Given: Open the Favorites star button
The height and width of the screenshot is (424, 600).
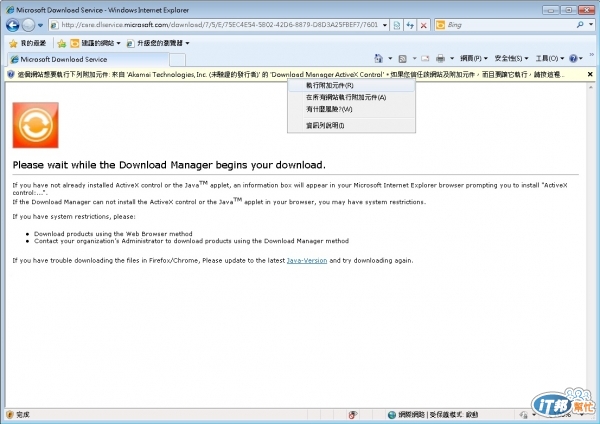Looking at the screenshot, I should pyautogui.click(x=28, y=43).
